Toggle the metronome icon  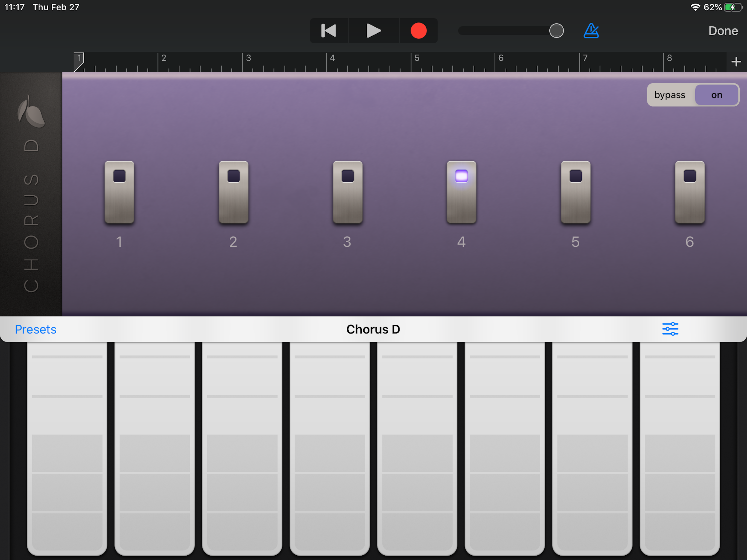pyautogui.click(x=591, y=31)
